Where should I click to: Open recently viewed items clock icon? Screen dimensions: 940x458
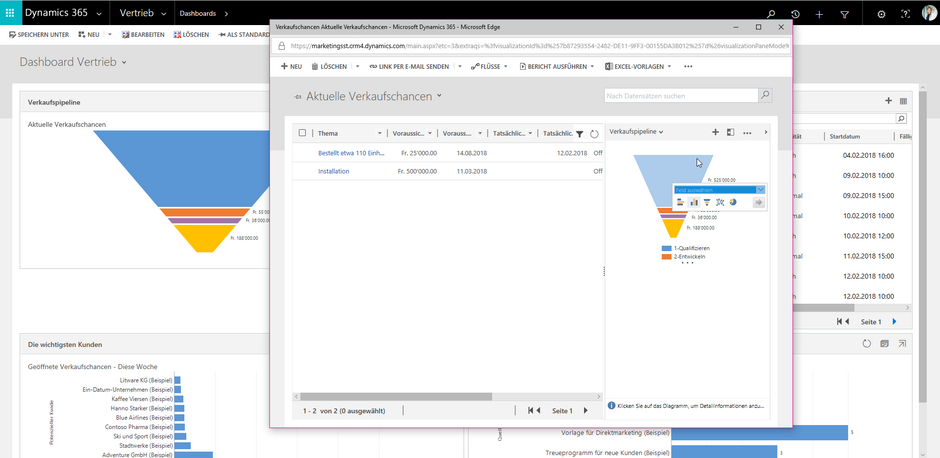point(795,14)
